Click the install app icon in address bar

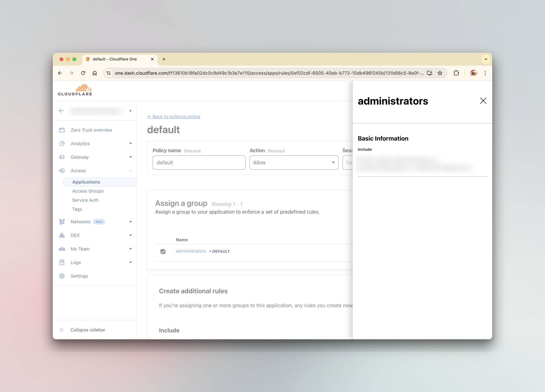tap(430, 73)
